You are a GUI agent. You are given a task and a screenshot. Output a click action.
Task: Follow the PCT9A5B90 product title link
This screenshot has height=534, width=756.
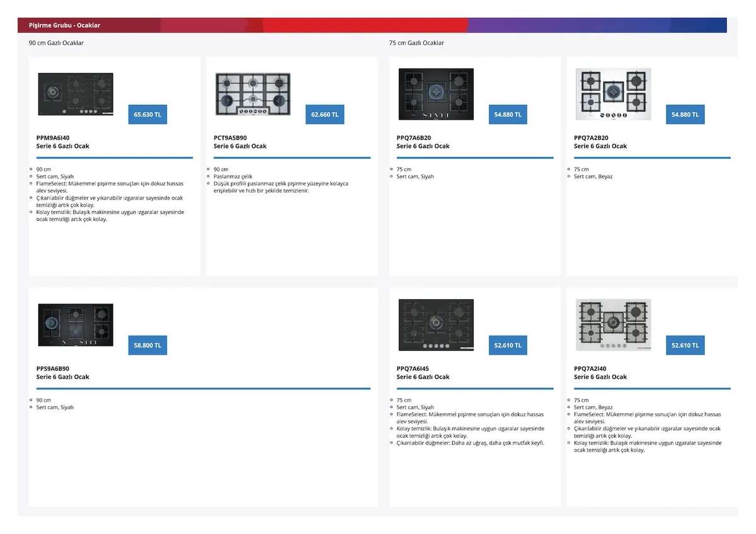[230, 138]
